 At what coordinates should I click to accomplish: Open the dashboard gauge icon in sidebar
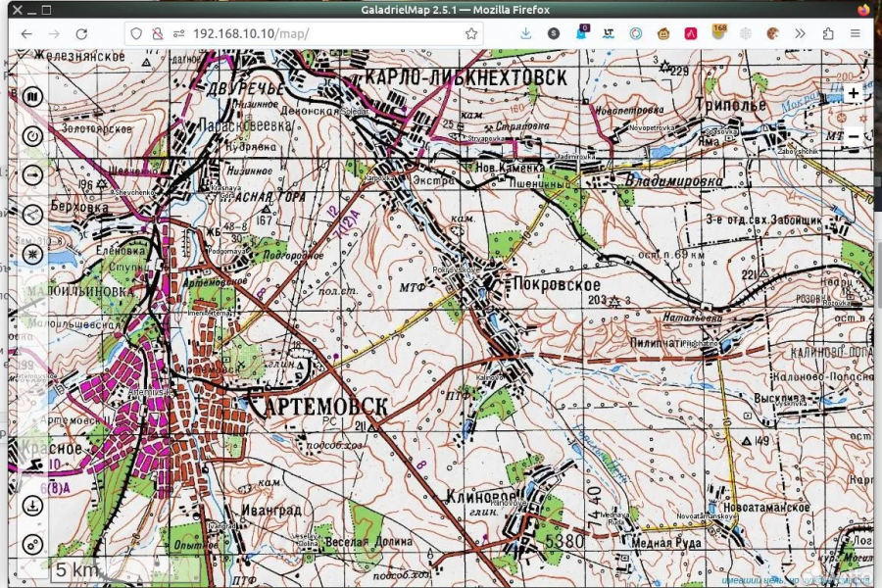click(x=32, y=136)
